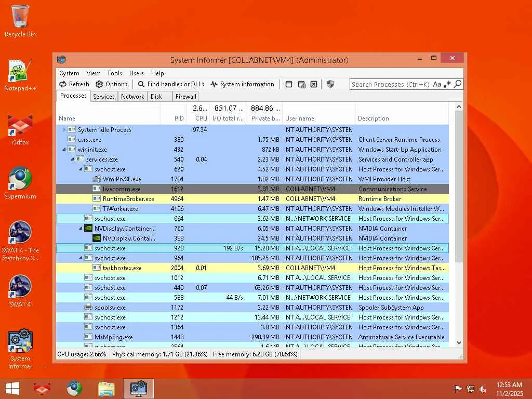Collapse NVDisplay.Container PID 760 node

81,229
